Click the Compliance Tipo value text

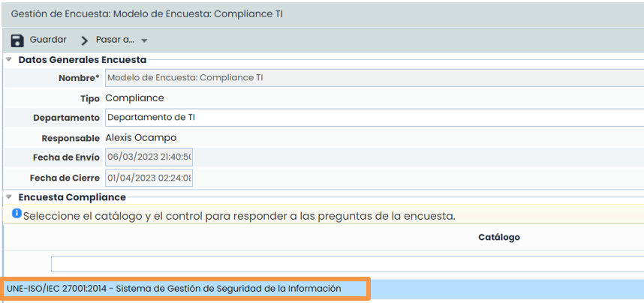134,98
